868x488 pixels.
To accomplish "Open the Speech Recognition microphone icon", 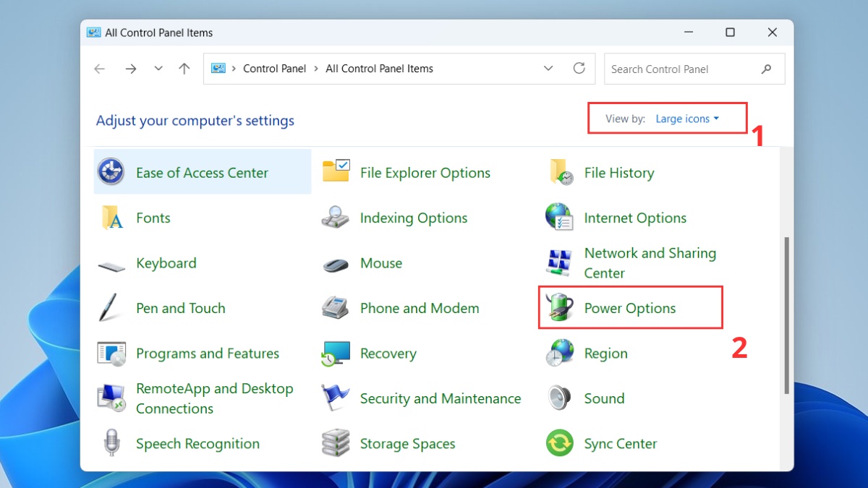I will pyautogui.click(x=111, y=443).
